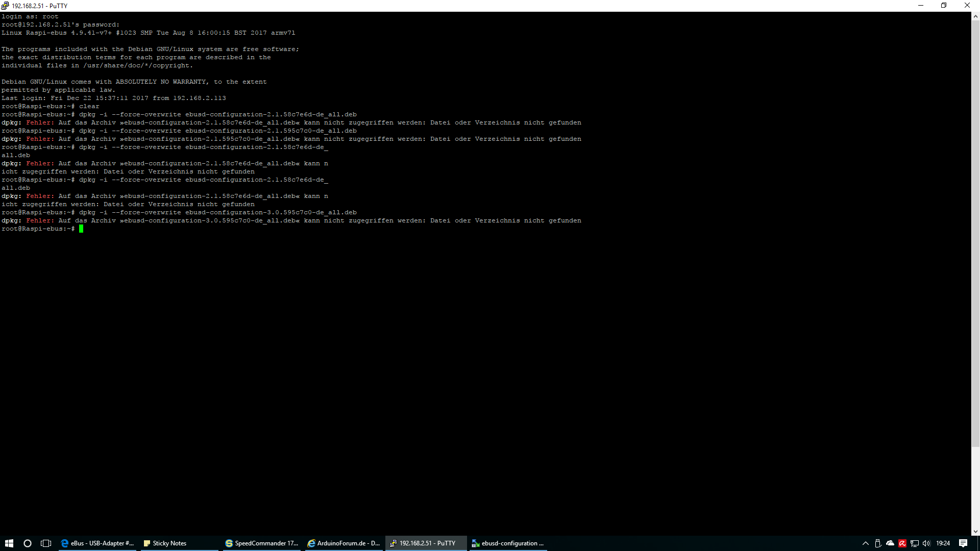Open the Action Center notifications icon
Image resolution: width=980 pixels, height=551 pixels.
coord(963,543)
